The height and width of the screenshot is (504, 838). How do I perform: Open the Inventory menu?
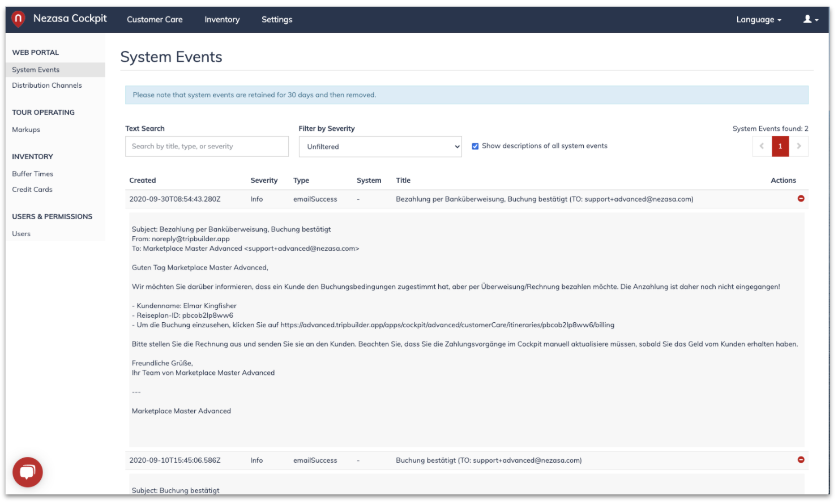[x=222, y=19]
